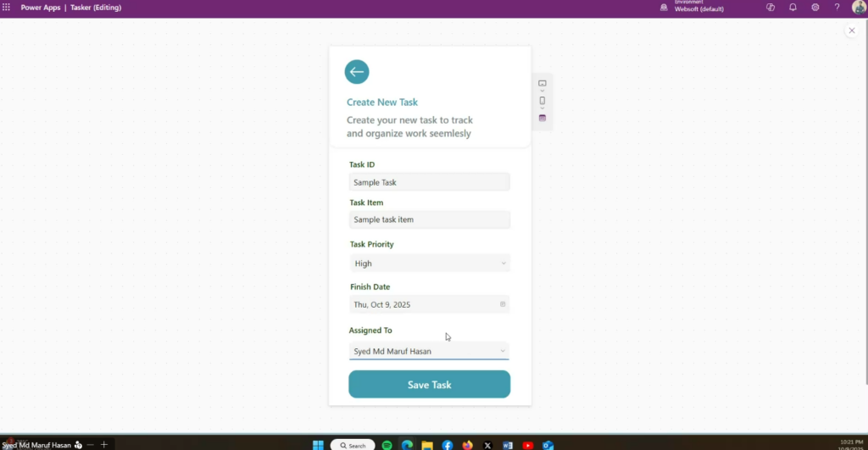The width and height of the screenshot is (868, 450).
Task: Open the Power Apps app launcher waffle
Action: (6, 7)
